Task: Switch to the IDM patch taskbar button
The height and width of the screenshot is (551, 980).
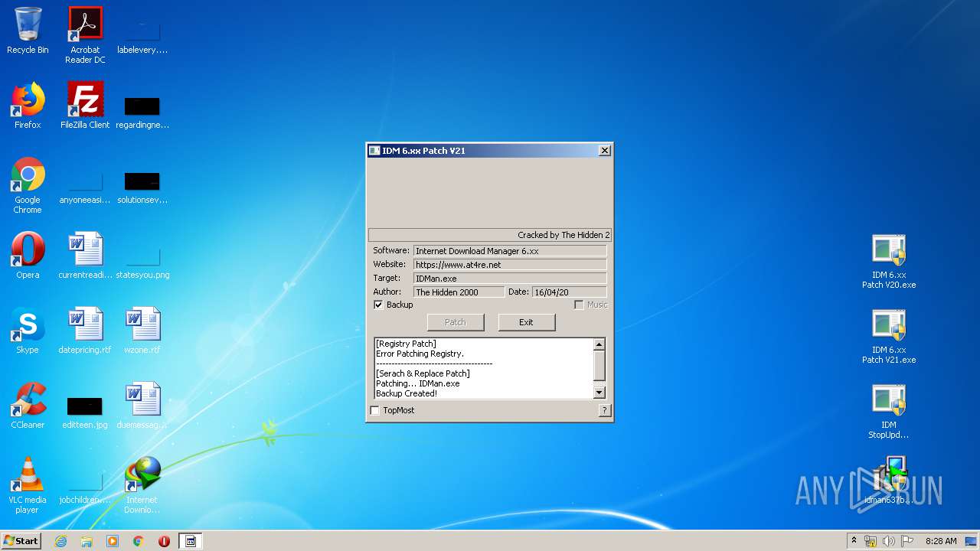Action: (x=191, y=541)
